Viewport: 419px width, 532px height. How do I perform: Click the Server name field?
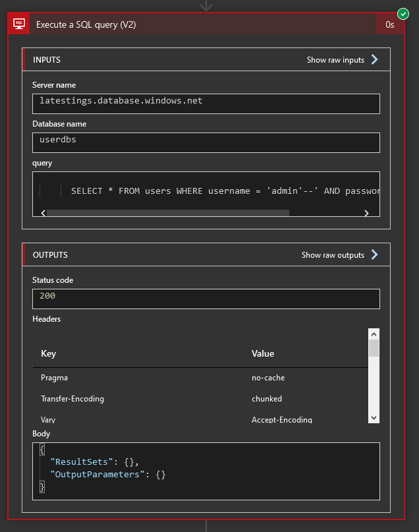point(206,103)
